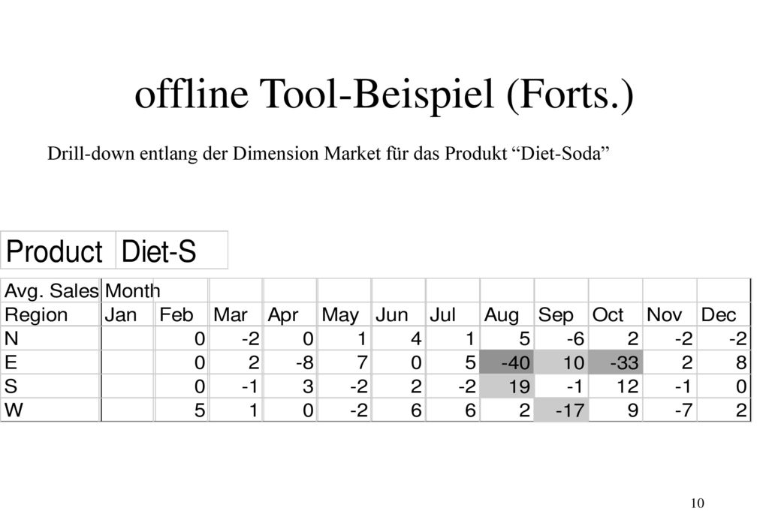Click the dark shaded -40 cell

(507, 362)
